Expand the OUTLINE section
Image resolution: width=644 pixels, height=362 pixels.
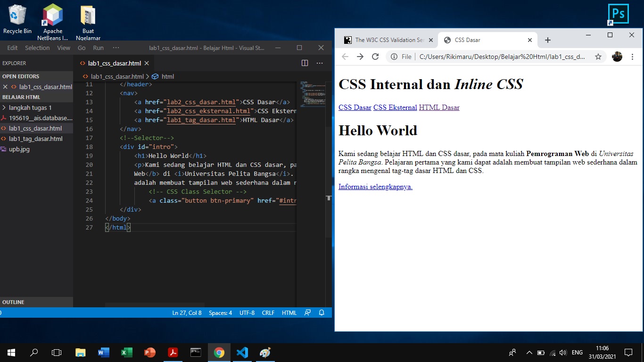pyautogui.click(x=13, y=302)
